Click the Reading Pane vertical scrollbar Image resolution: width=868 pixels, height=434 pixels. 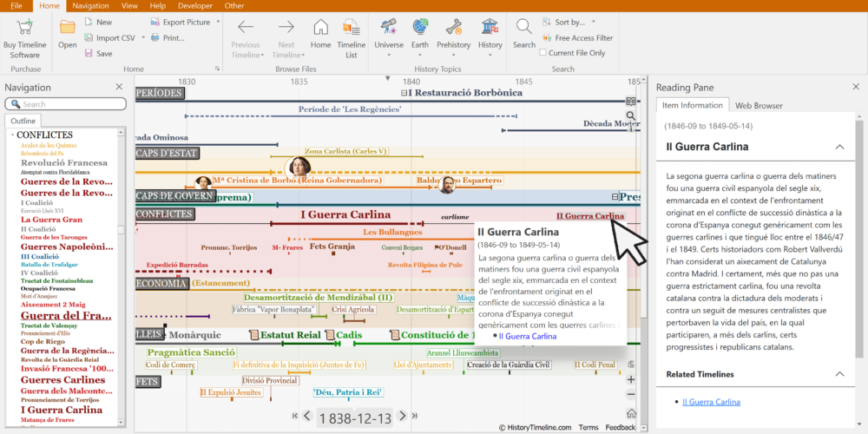pyautogui.click(x=858, y=238)
